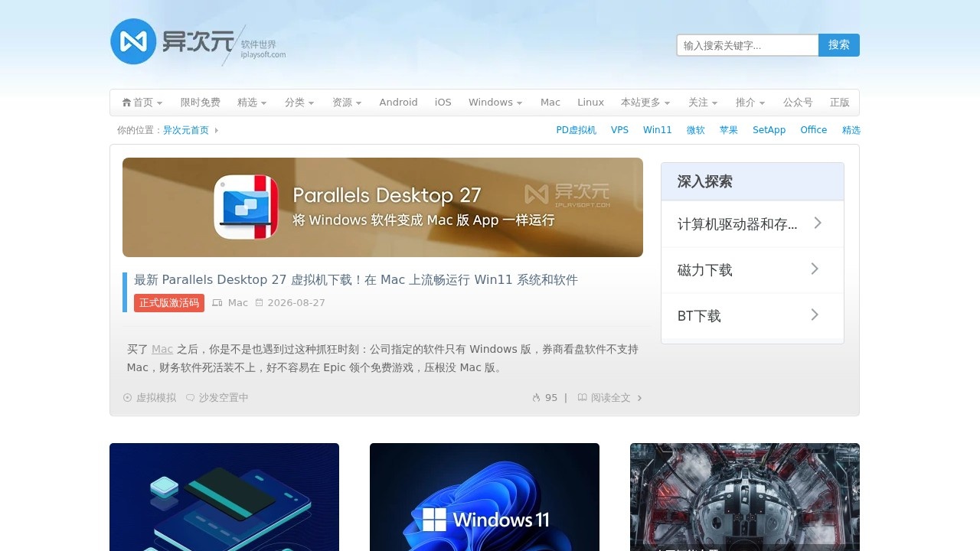Image resolution: width=980 pixels, height=551 pixels.
Task: Open the 磁力下载 sidebar item
Action: click(x=753, y=270)
